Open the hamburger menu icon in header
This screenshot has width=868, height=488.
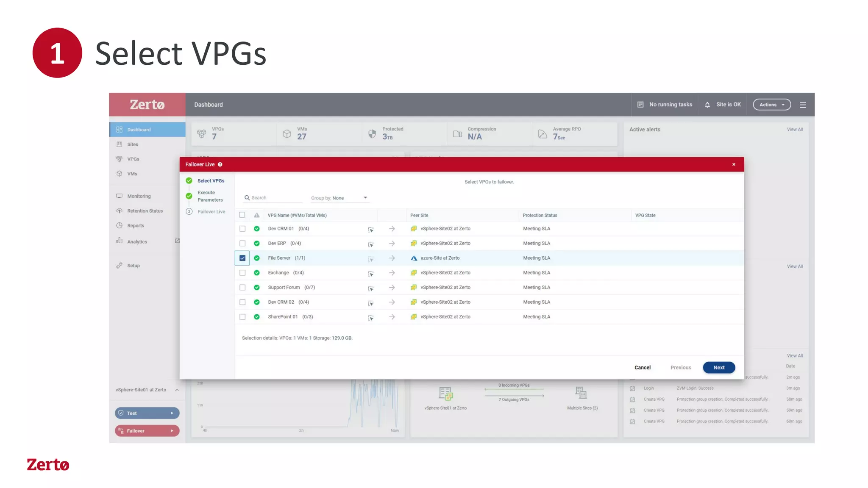coord(803,105)
